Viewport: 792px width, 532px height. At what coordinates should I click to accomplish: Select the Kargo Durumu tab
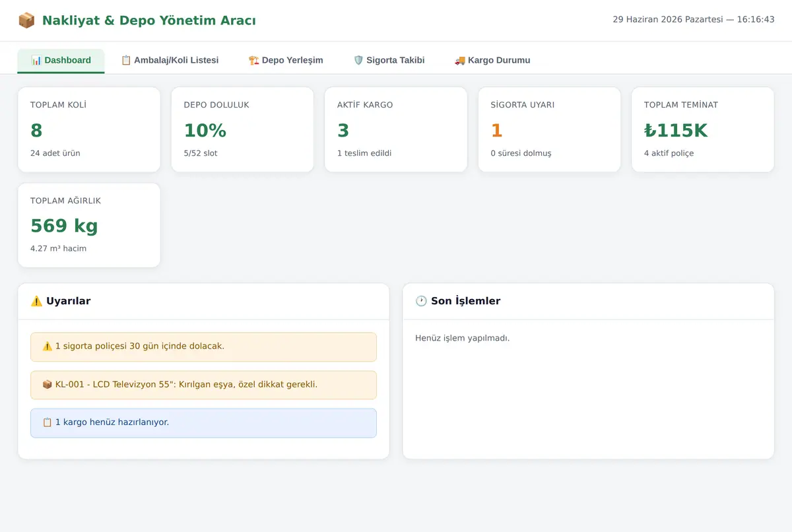(x=492, y=60)
